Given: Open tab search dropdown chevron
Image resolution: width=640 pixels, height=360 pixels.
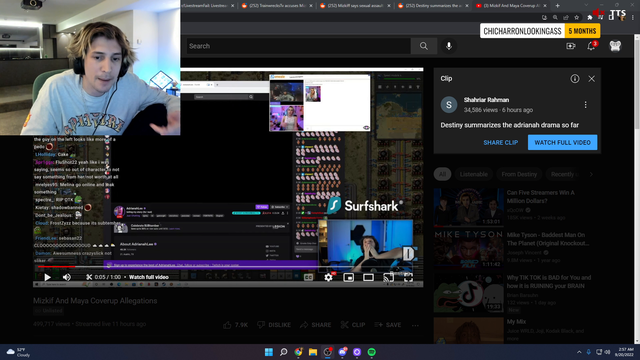Looking at the screenshot, I should [586, 5].
